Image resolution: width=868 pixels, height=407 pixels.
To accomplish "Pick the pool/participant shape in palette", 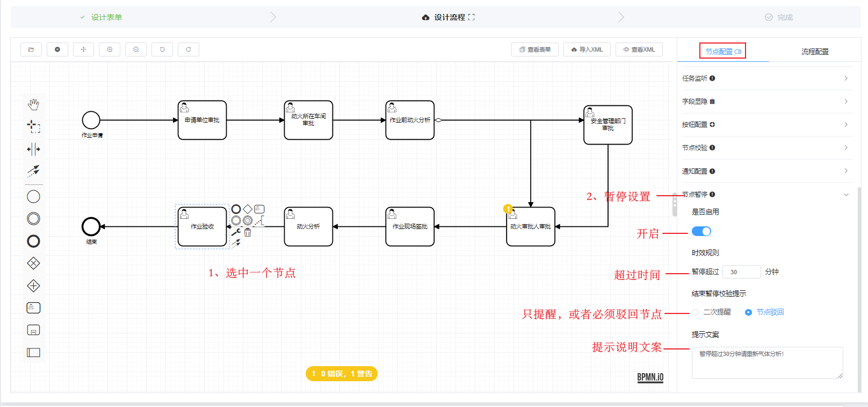I will point(33,353).
